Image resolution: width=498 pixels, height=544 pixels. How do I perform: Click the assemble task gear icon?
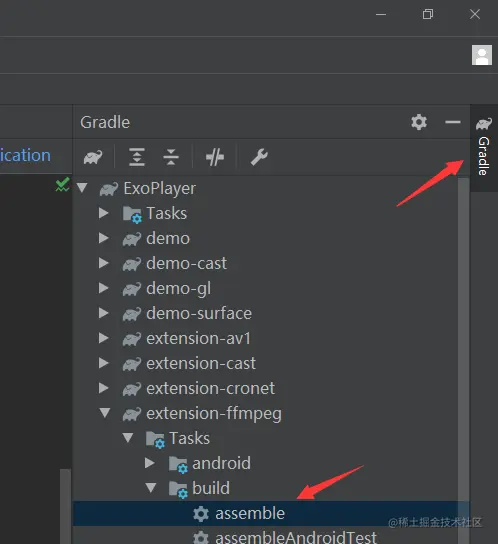[x=201, y=514]
